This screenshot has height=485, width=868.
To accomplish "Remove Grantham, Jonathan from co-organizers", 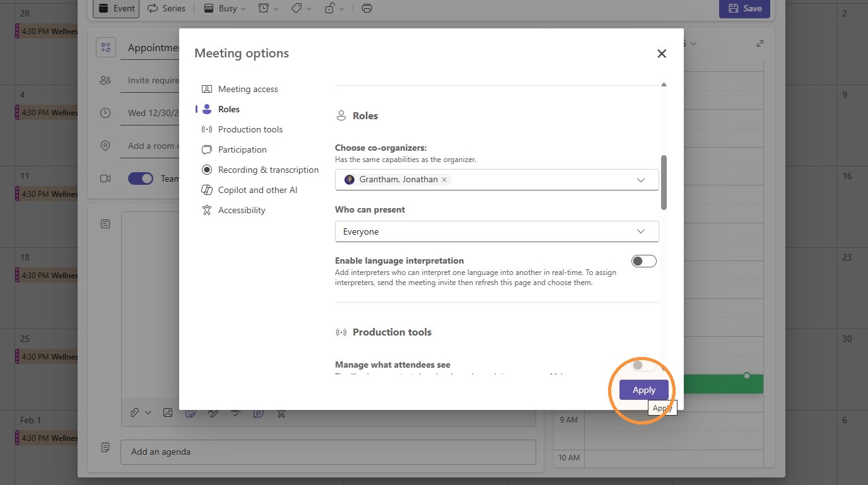I will click(444, 180).
